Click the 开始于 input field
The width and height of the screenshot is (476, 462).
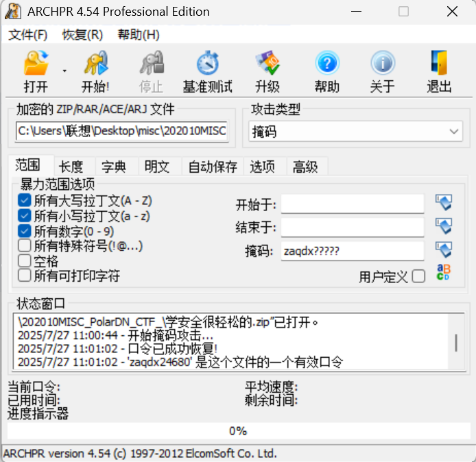tap(353, 204)
